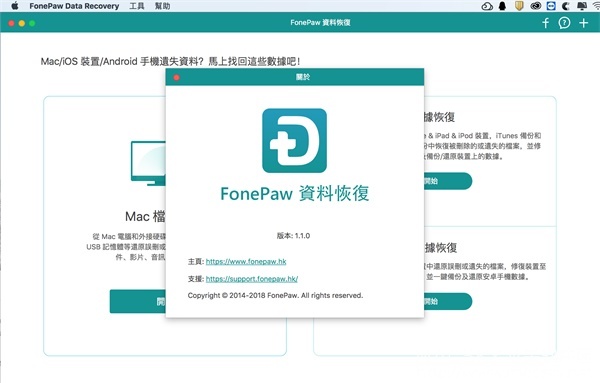Click the 關於 dialog title
This screenshot has width=600, height=383.
[303, 77]
